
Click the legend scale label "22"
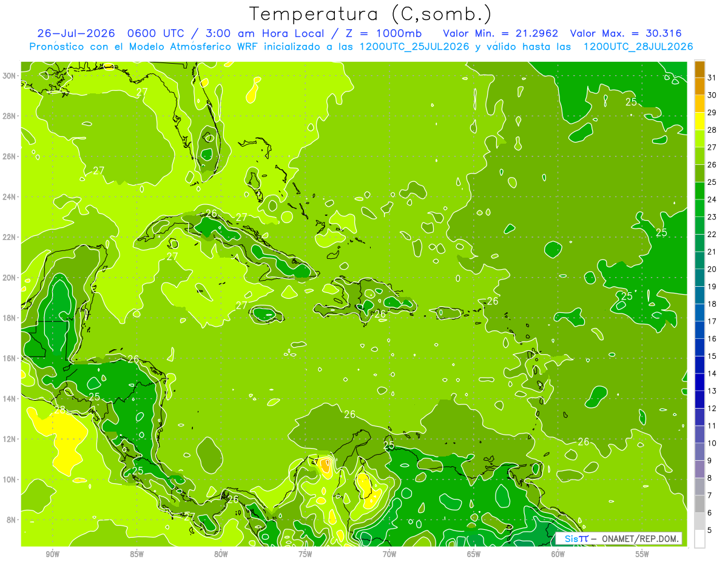[712, 235]
